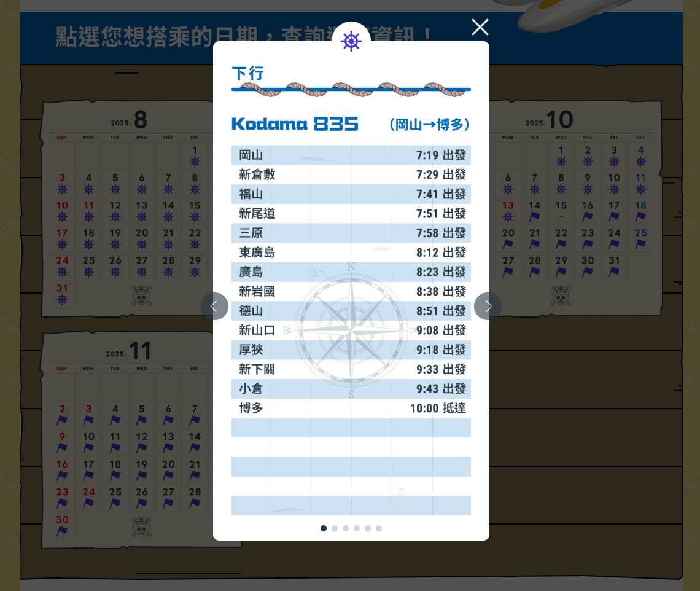The width and height of the screenshot is (700, 591).
Task: Click the 福山 7:41 departure row
Action: point(351,194)
